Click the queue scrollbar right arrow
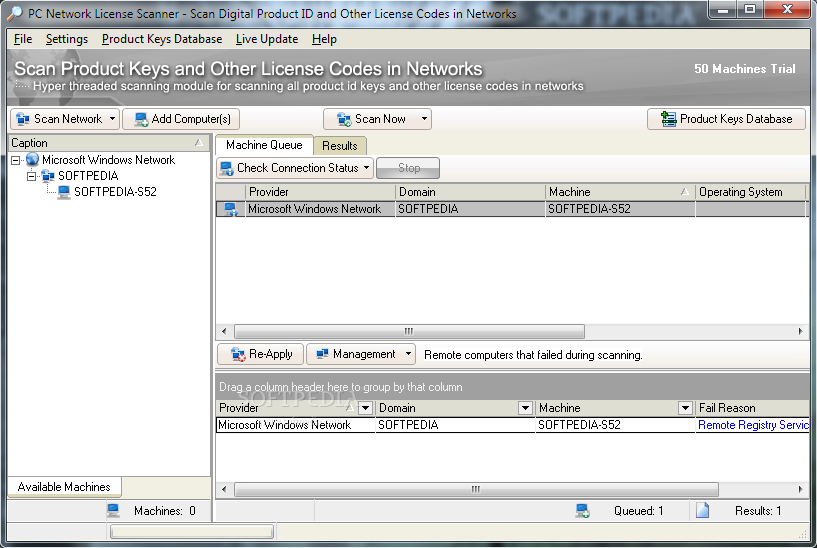This screenshot has height=548, width=817. point(800,331)
